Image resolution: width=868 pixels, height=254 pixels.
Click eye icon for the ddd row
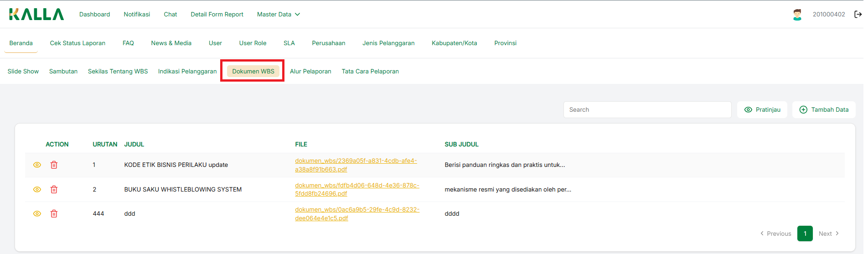37,213
